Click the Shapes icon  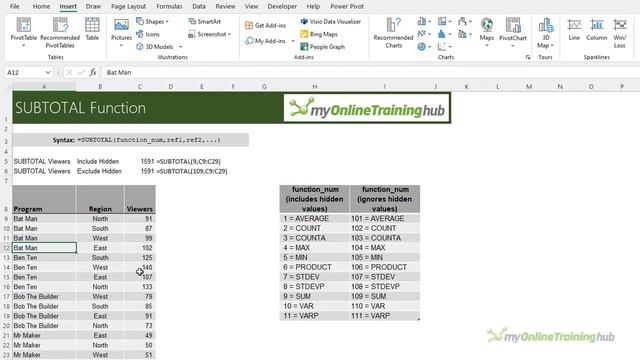(140, 21)
